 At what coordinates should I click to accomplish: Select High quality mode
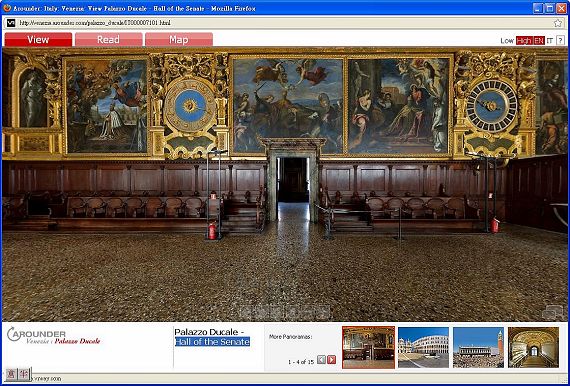point(524,41)
